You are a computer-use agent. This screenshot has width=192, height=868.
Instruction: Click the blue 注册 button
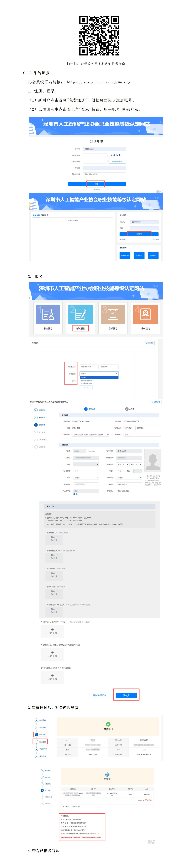(97, 184)
